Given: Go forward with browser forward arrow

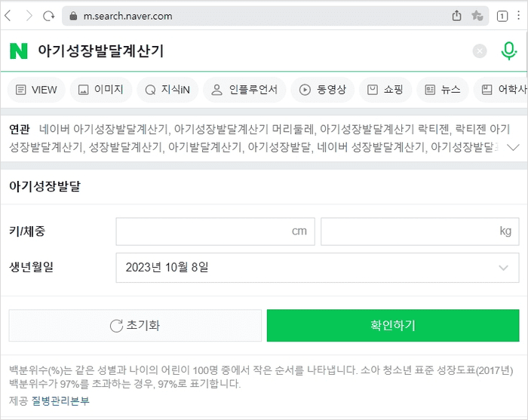Looking at the screenshot, I should pos(29,16).
